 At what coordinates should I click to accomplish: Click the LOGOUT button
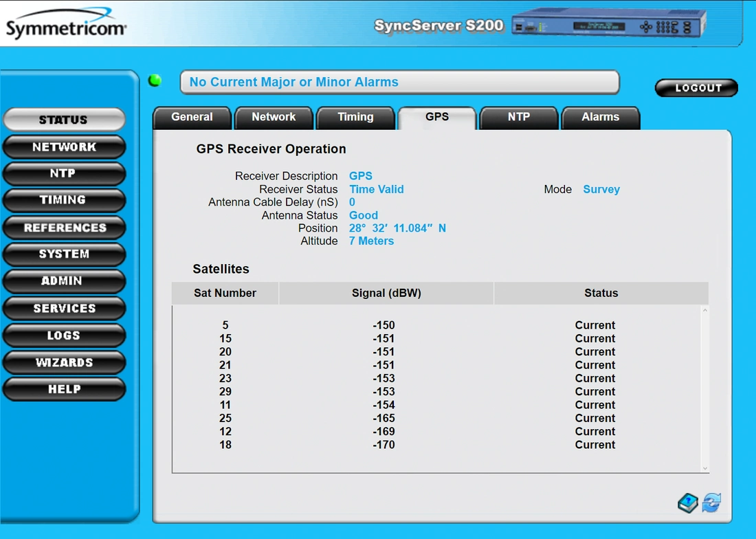(696, 88)
